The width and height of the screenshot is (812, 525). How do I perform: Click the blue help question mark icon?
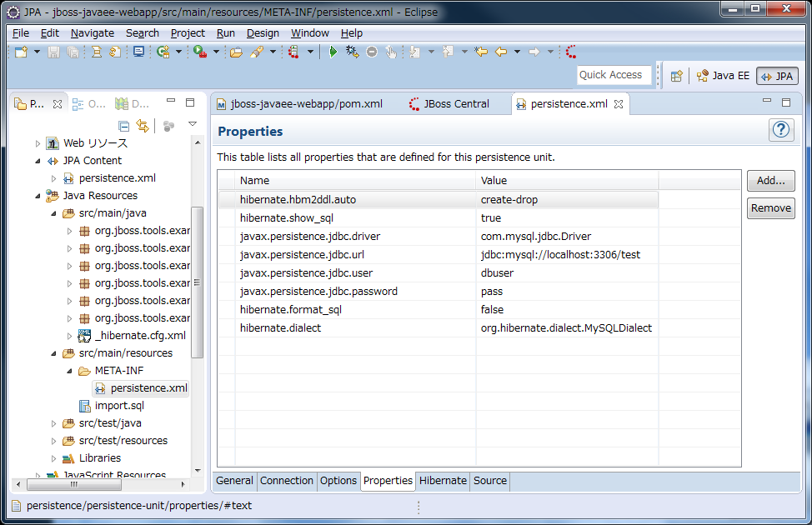point(781,129)
